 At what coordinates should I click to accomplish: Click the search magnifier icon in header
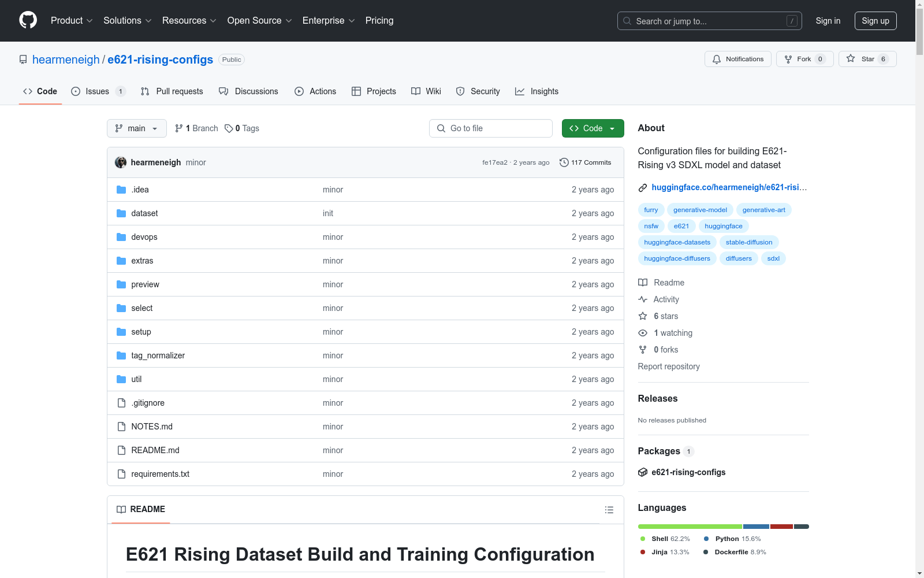[627, 21]
